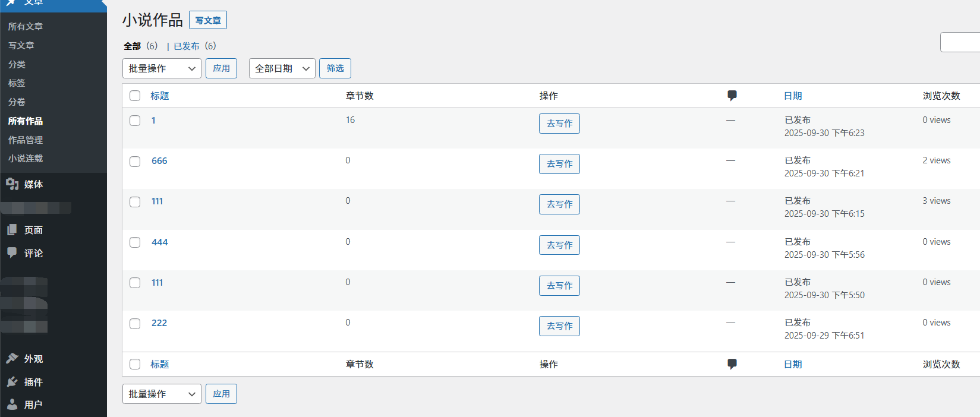
Task: Click comment bubble icon in table footer
Action: pyautogui.click(x=732, y=364)
